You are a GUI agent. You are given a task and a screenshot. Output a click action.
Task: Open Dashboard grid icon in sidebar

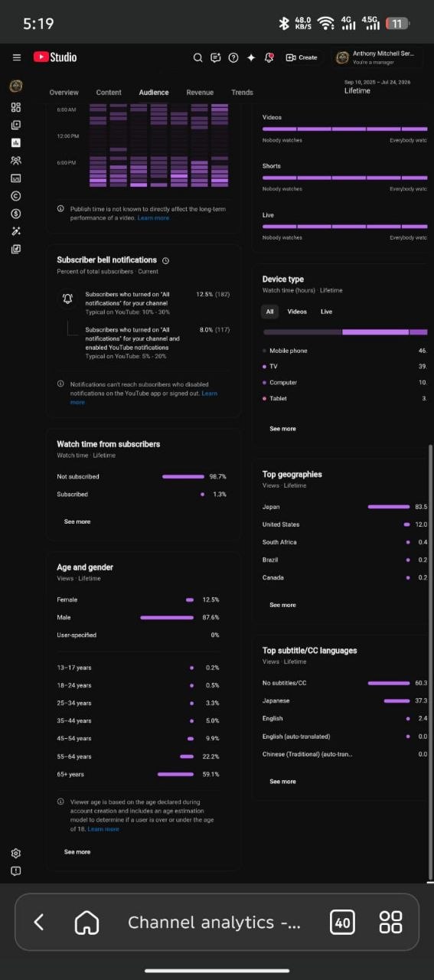(x=16, y=107)
